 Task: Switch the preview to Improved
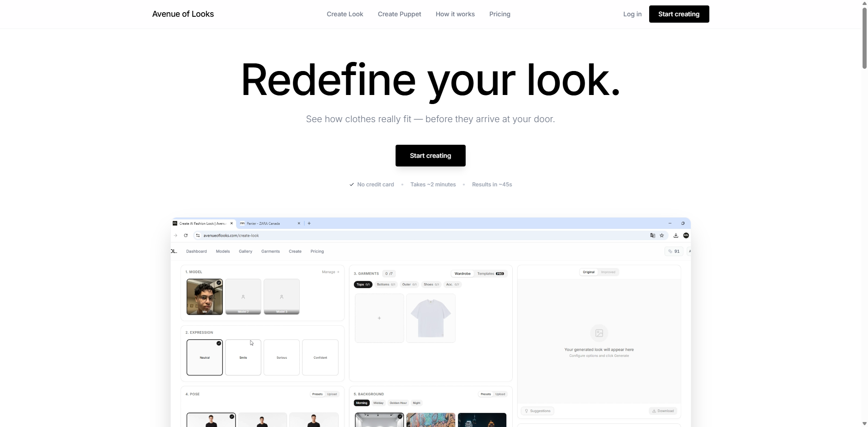tap(608, 272)
